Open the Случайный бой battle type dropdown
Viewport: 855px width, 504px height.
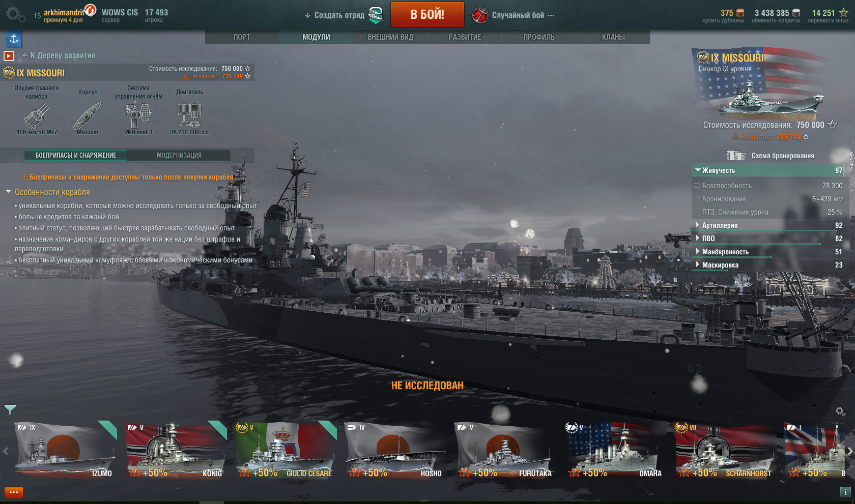click(514, 15)
